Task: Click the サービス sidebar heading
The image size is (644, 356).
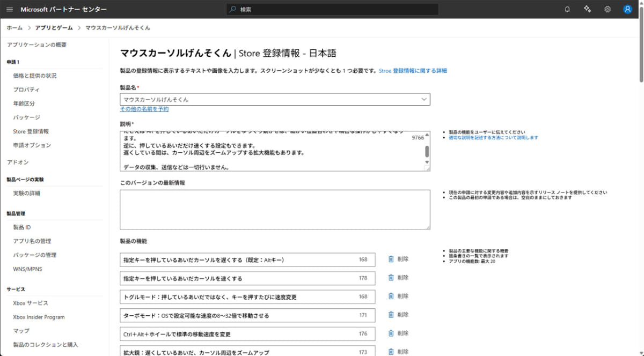Action: (x=16, y=290)
